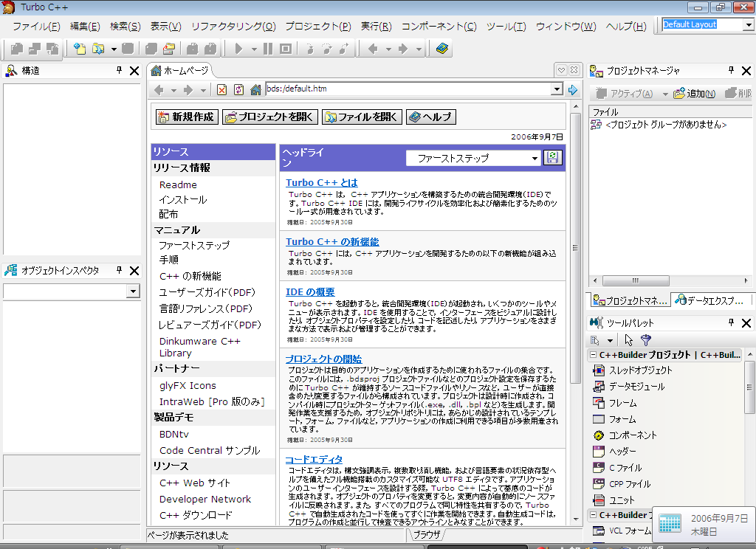Open the ファイル(F) menu

pos(36,27)
